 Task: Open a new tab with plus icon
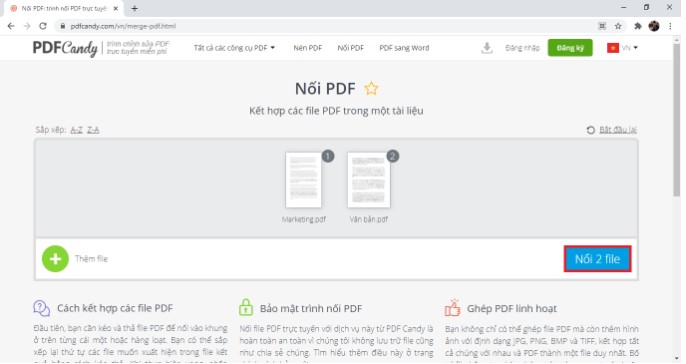[134, 8]
